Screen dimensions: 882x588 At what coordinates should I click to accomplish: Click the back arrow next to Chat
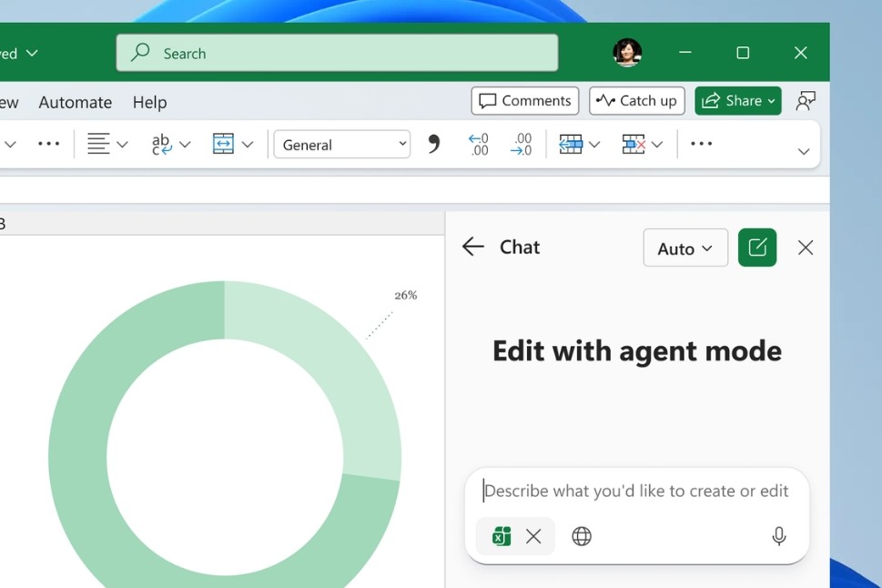tap(472, 247)
